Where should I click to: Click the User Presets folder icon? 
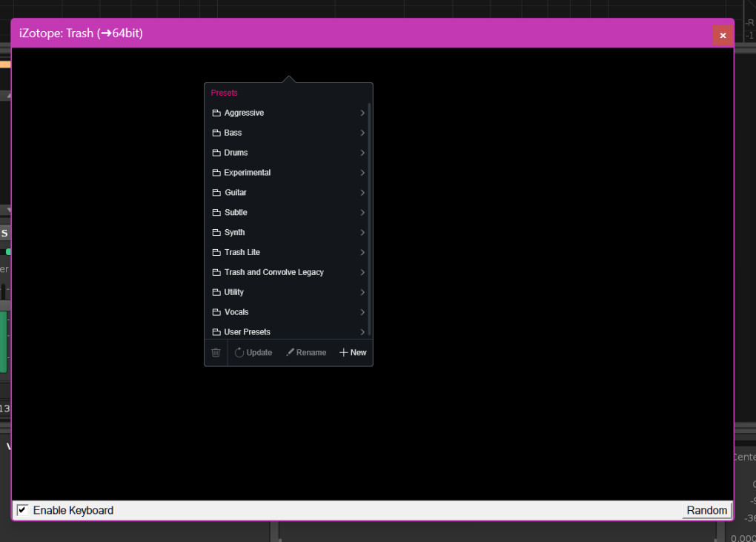click(216, 331)
